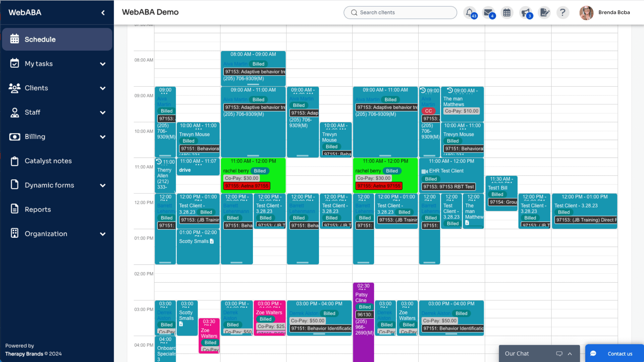
Task: Collapse the sidebar with the arrow icon
Action: (x=103, y=13)
